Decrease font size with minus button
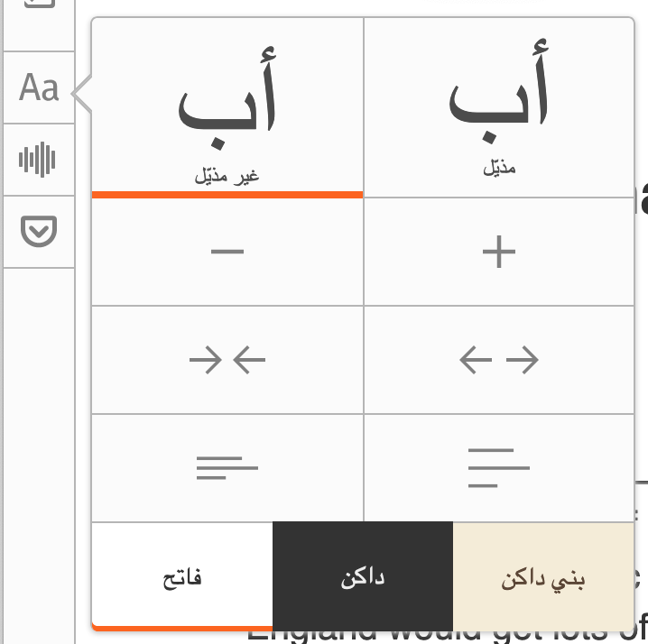This screenshot has width=648, height=644. (x=227, y=252)
